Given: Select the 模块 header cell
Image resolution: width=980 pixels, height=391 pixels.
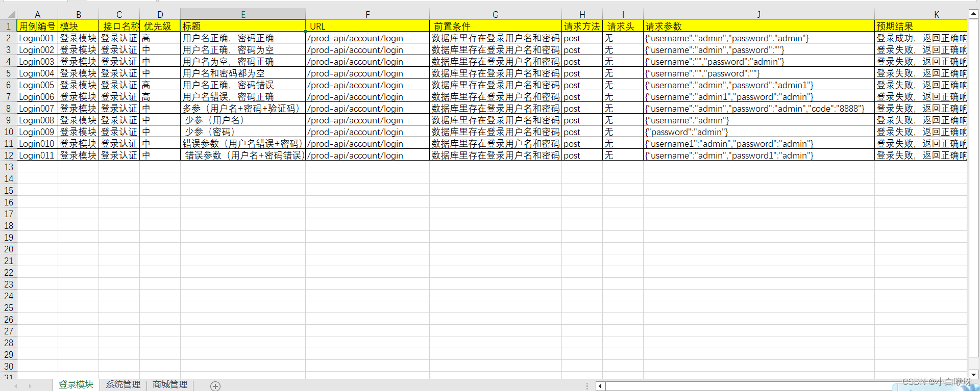Looking at the screenshot, I should click(x=78, y=26).
